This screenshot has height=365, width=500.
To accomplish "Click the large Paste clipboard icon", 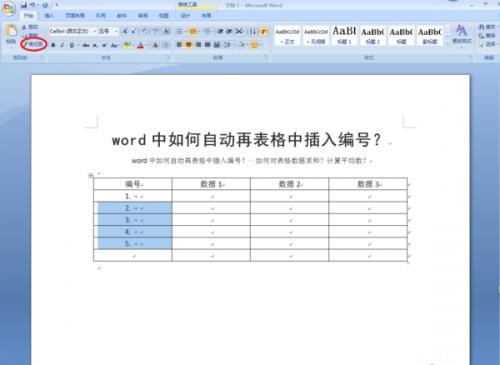I will [x=11, y=31].
